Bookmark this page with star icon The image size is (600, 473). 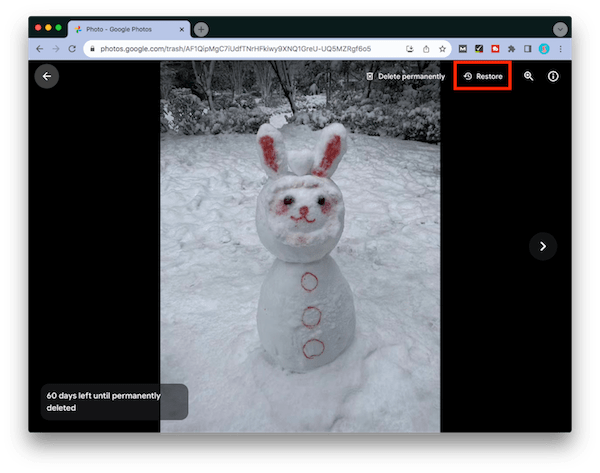point(441,48)
